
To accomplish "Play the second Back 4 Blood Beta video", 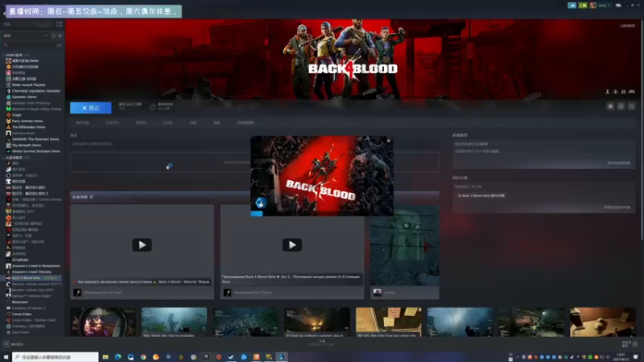I will coord(292,245).
